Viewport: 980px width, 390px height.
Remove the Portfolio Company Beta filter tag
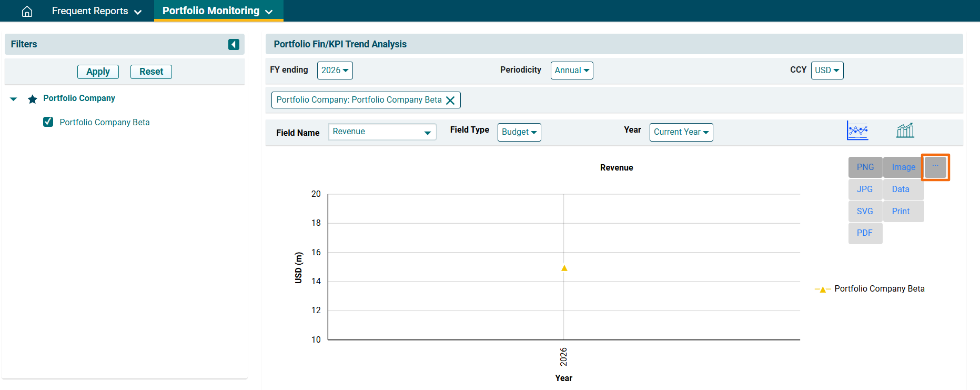click(450, 101)
